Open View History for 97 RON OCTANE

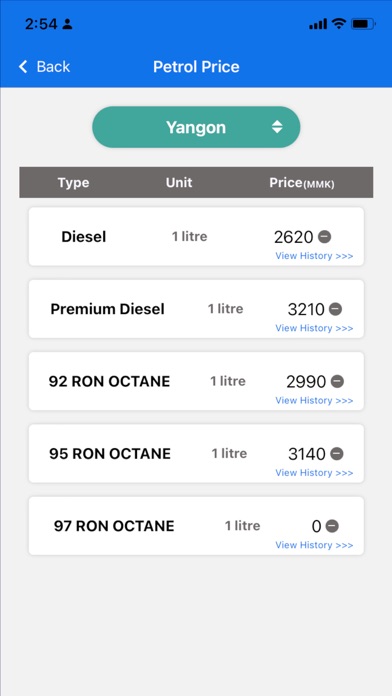coord(314,545)
